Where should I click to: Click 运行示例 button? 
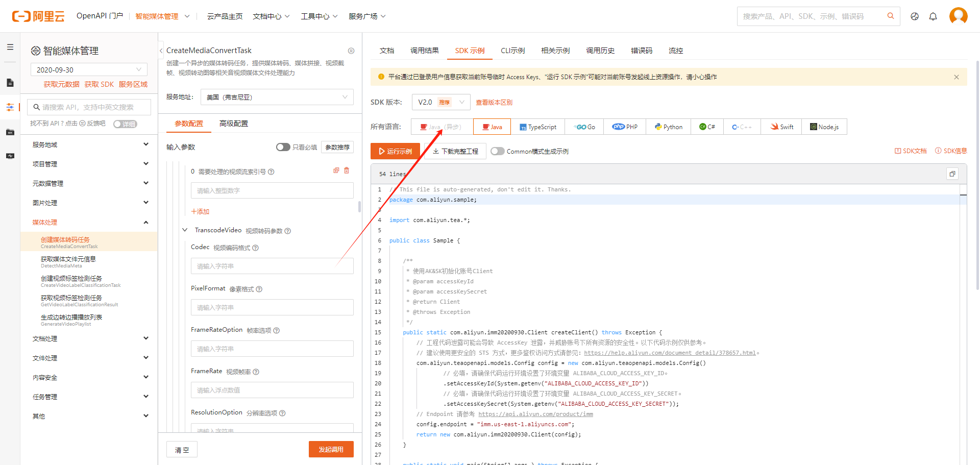click(x=395, y=151)
